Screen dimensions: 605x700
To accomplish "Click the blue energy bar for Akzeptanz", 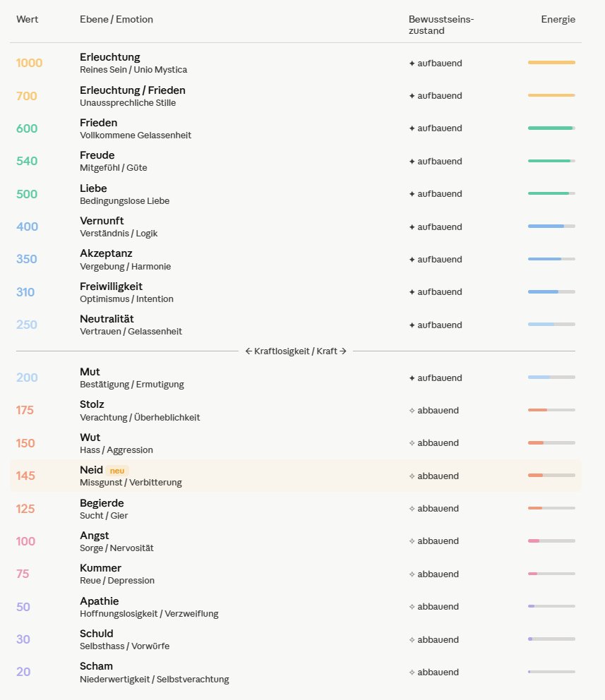I will (551, 259).
